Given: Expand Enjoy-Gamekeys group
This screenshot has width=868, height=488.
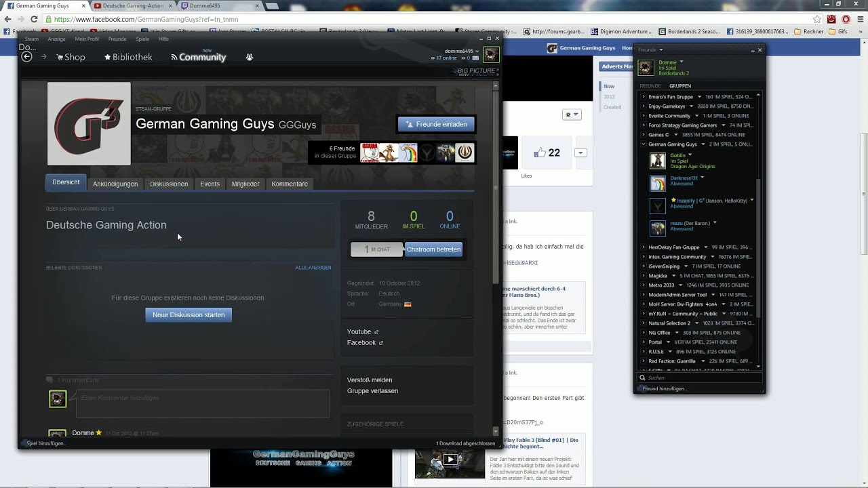Looking at the screenshot, I should click(644, 106).
